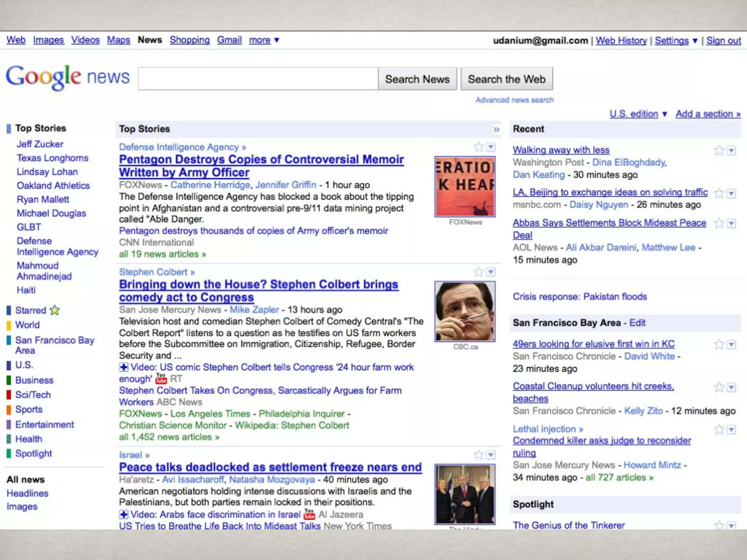This screenshot has height=560, width=747.
Task: Select the red Sci/Tech section
Action: [33, 395]
